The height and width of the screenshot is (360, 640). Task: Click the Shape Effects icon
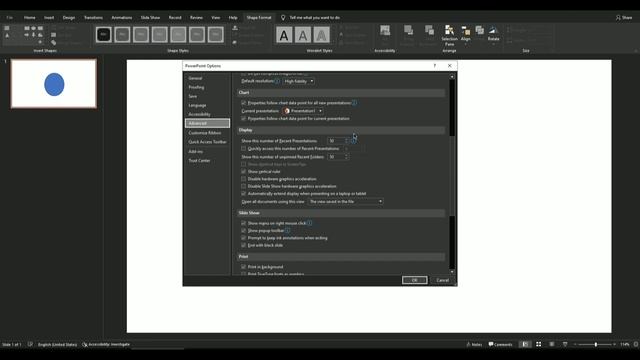pos(235,42)
